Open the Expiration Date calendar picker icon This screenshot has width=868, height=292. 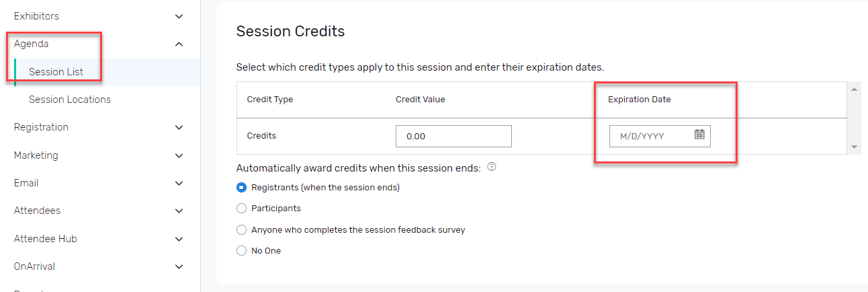(699, 135)
